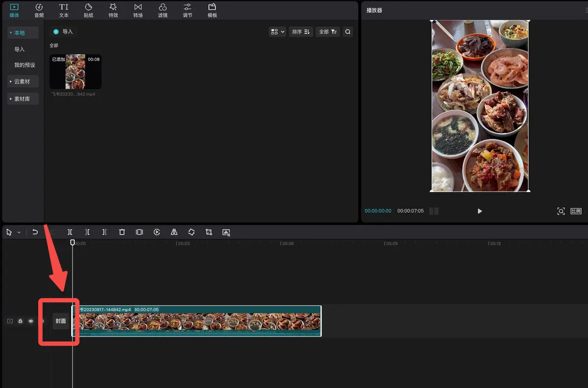The width and height of the screenshot is (588, 388).
Task: Open the 贴纸 stickers tab
Action: point(89,10)
